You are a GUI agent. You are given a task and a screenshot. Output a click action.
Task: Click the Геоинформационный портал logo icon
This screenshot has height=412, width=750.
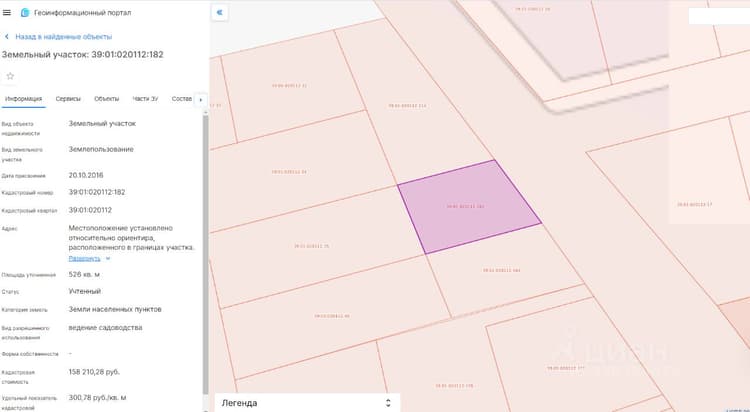pos(25,12)
